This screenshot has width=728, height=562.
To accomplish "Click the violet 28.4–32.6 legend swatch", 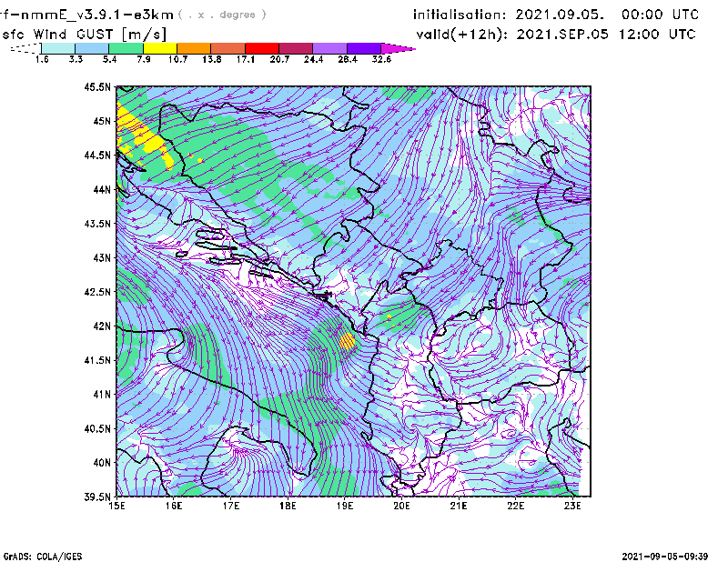I will 363,48.
